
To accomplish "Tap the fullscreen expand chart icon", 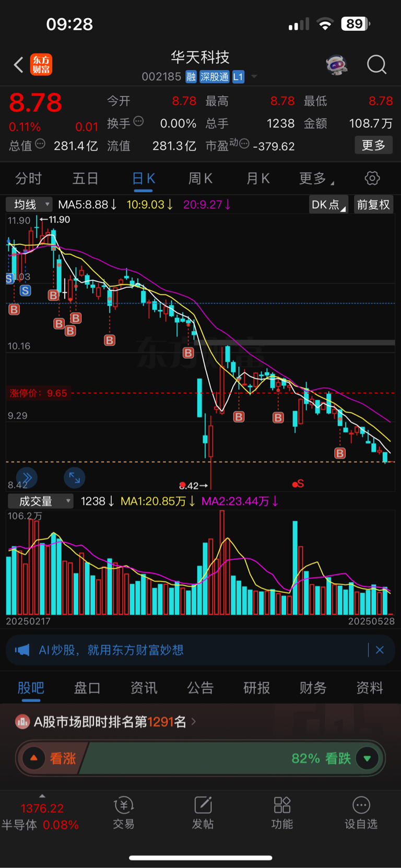I will tap(75, 477).
